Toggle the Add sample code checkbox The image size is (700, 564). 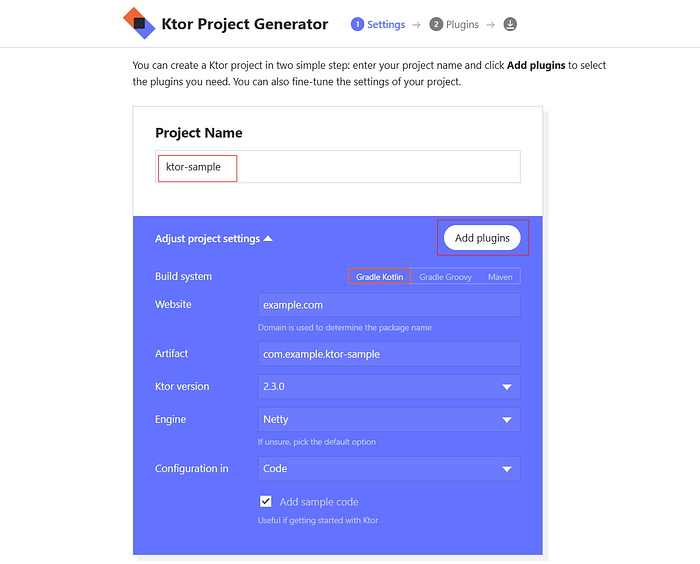[x=266, y=501]
